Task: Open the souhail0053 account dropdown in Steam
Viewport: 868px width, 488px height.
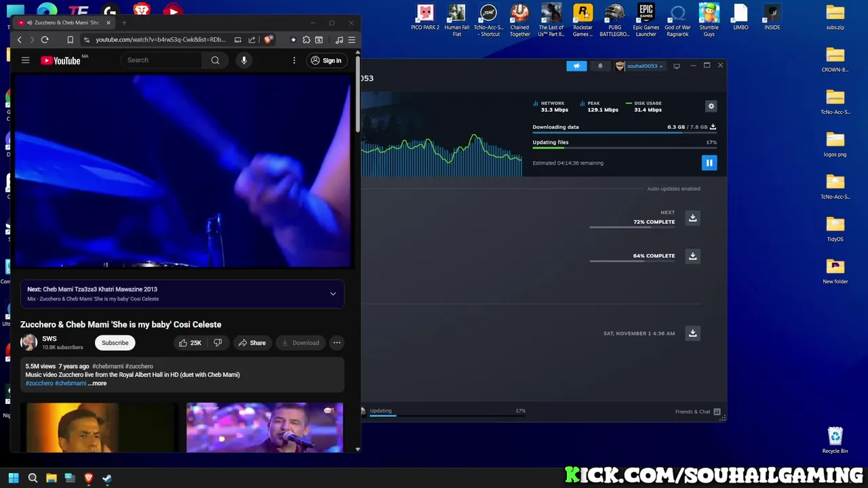Action: 639,66
